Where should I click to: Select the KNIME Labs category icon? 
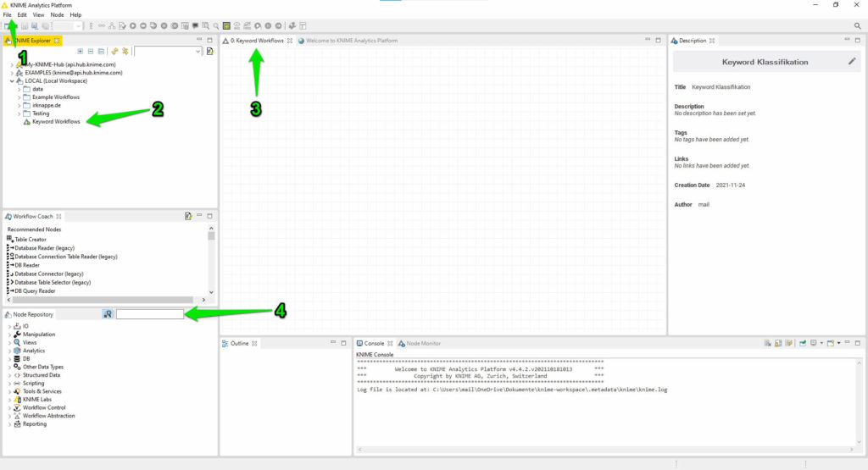(17, 400)
